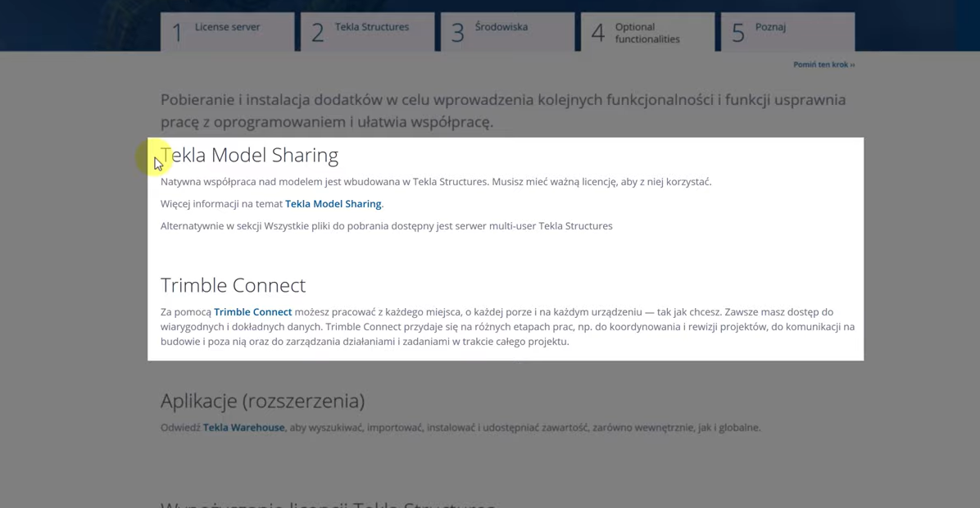Click the Trimble Connect description paragraph
Viewport: 980px width, 508px height.
click(507, 327)
